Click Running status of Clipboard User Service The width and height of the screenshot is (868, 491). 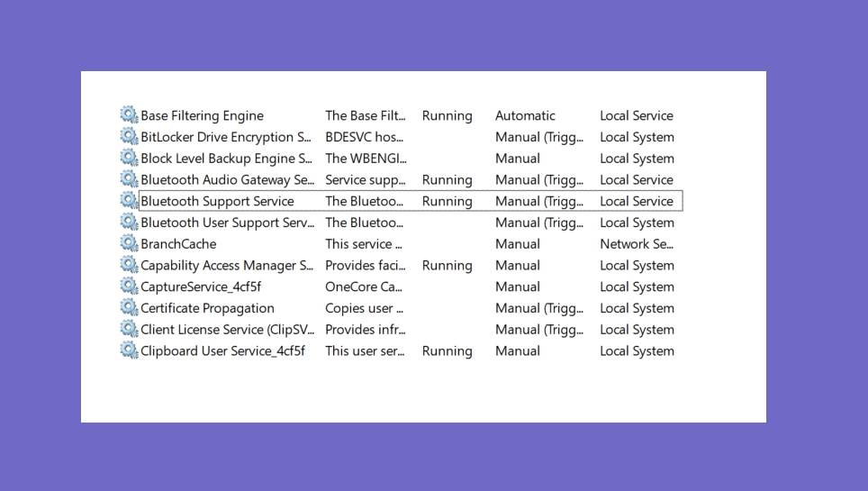coord(448,350)
